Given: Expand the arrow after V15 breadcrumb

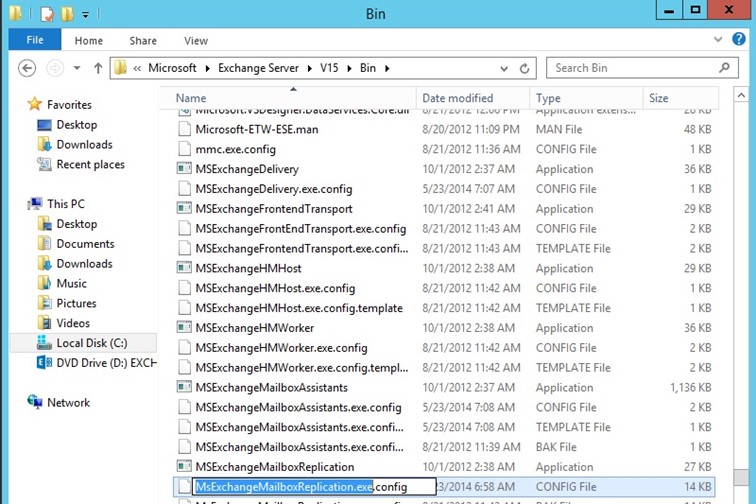Looking at the screenshot, I should (x=350, y=68).
